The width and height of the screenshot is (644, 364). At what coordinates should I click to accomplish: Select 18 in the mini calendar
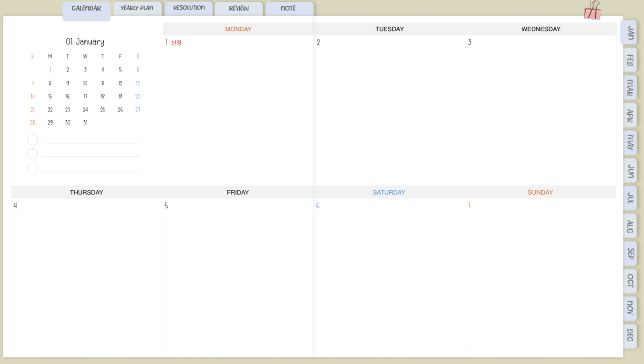pyautogui.click(x=103, y=97)
